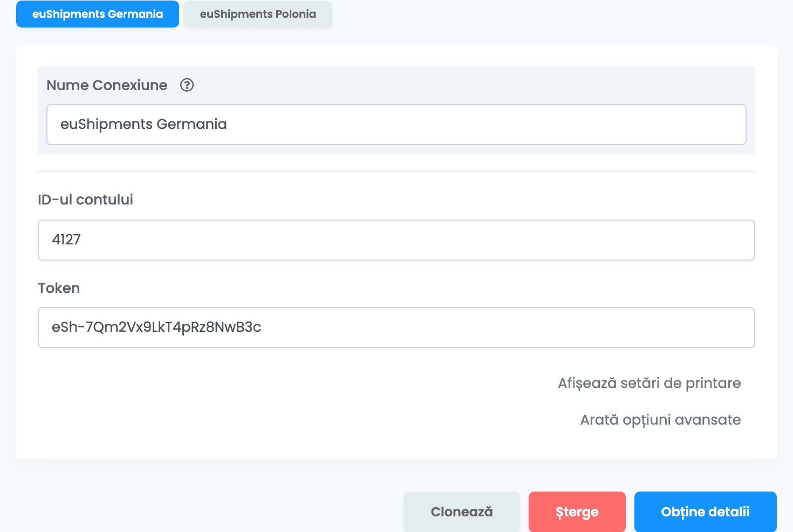Open the Nume Conexiune help icon
The height and width of the screenshot is (532, 793).
click(x=187, y=85)
